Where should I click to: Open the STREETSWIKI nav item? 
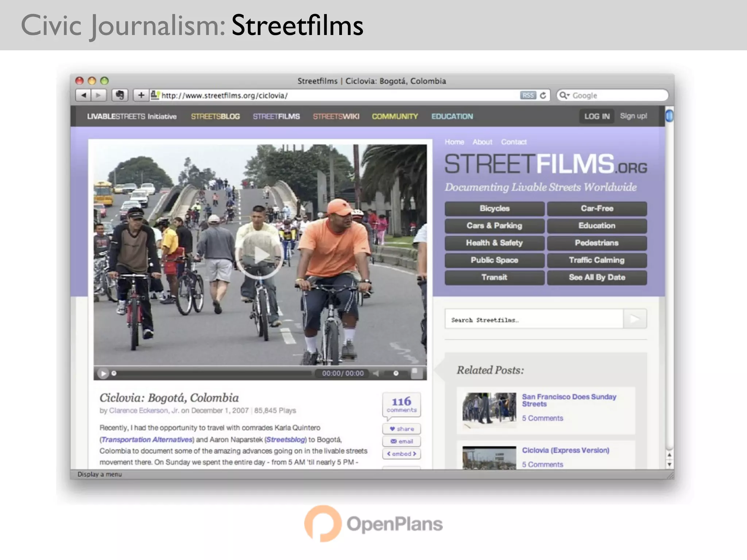click(x=336, y=116)
